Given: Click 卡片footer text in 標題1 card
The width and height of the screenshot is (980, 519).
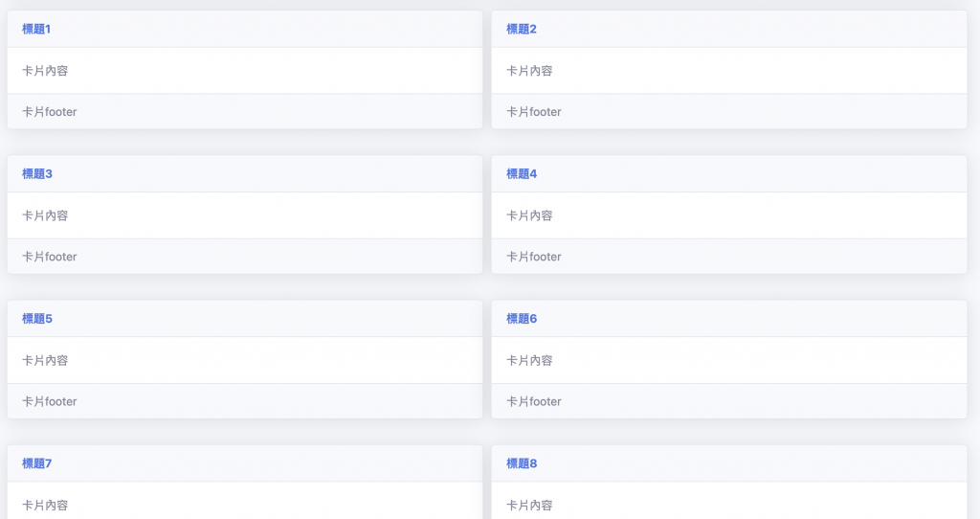Looking at the screenshot, I should pyautogui.click(x=50, y=112).
